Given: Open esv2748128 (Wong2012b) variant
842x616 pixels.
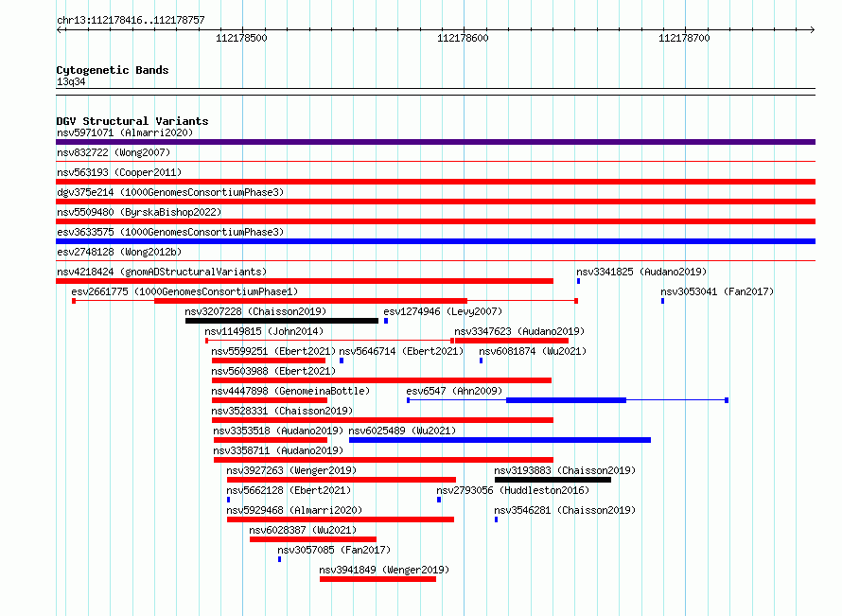Looking at the screenshot, I should 119,252.
